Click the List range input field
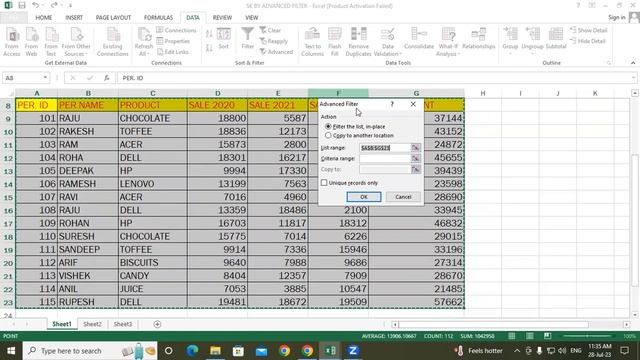640x360 pixels. coord(385,148)
